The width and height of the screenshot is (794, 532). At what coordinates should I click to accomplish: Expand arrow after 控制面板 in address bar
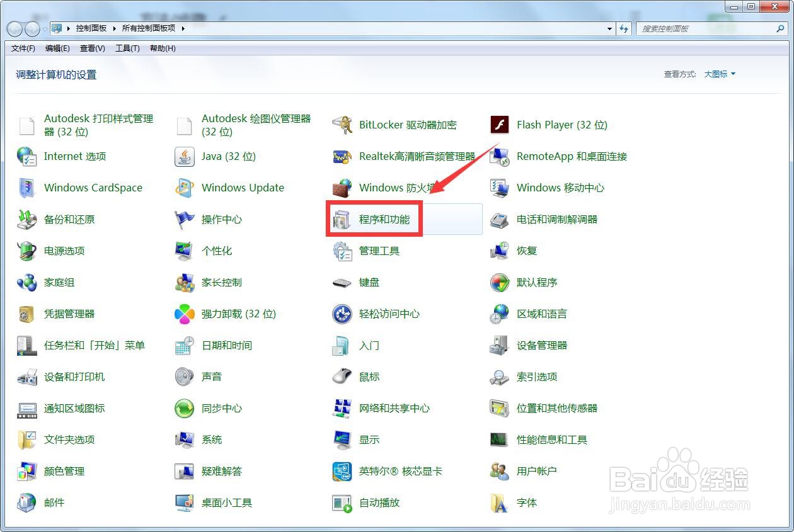tap(114, 28)
